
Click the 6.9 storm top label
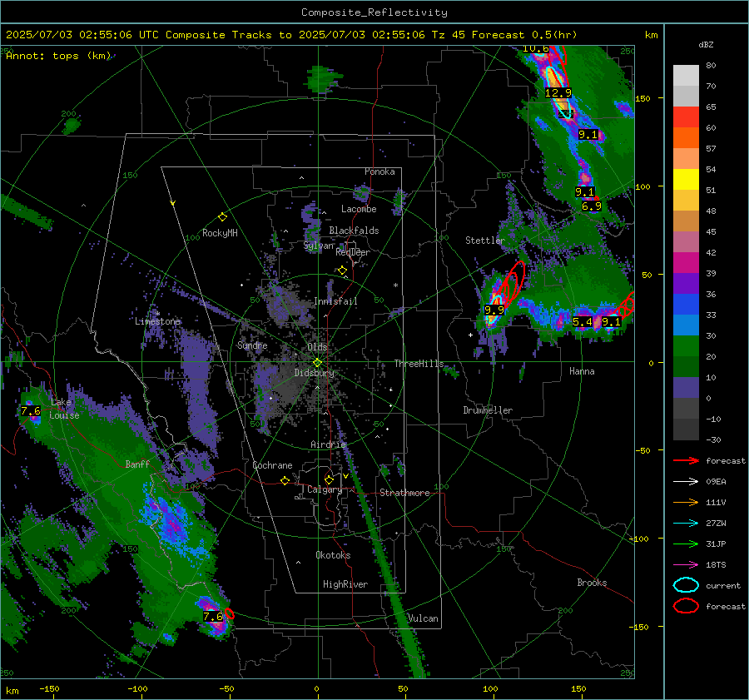coord(592,206)
